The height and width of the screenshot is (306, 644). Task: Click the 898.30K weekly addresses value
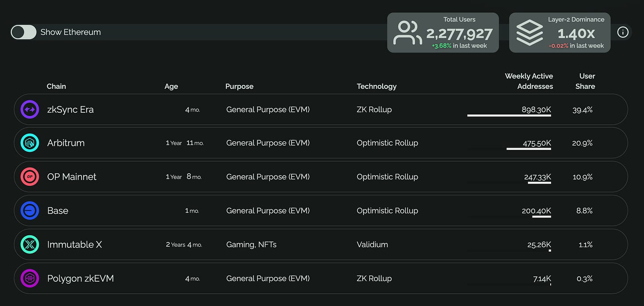click(536, 109)
